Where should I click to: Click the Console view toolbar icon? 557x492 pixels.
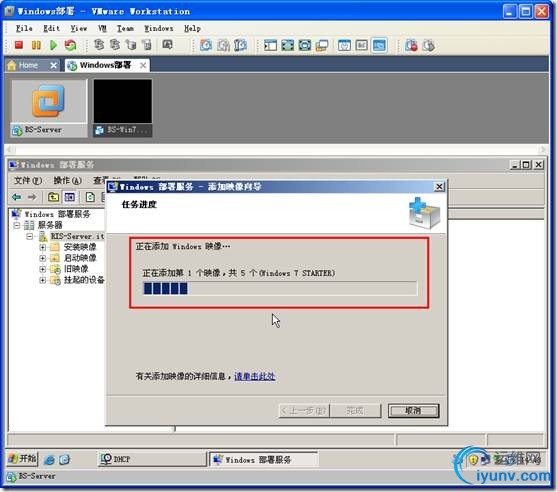coord(379,45)
